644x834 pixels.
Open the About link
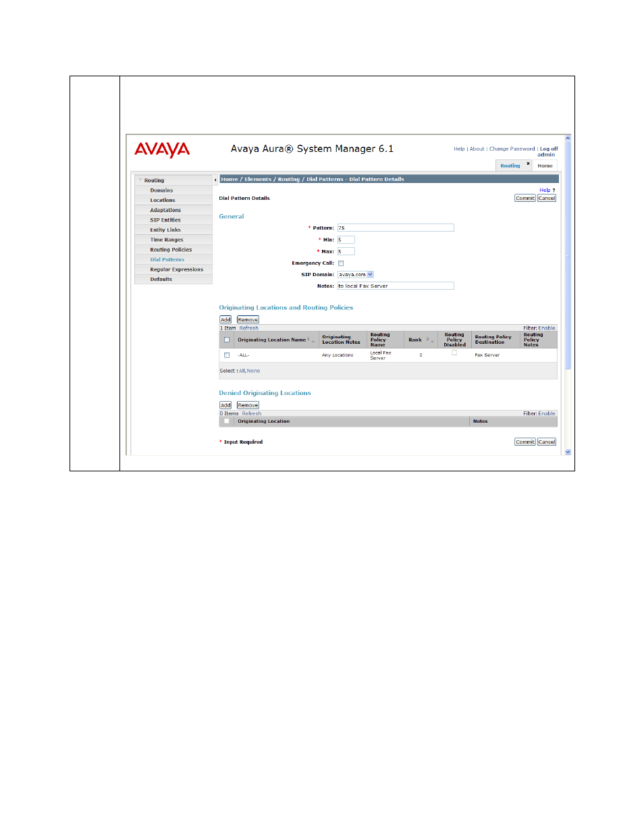point(477,149)
